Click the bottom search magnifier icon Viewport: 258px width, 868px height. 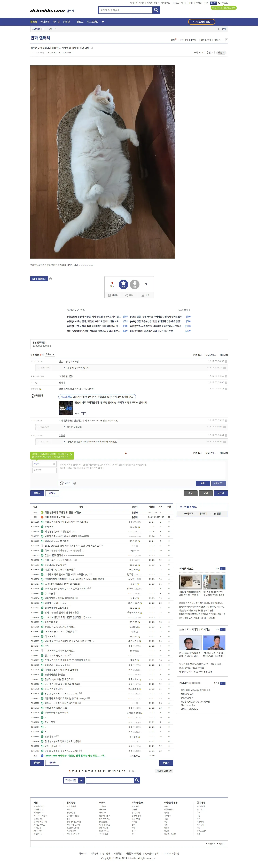137,780
